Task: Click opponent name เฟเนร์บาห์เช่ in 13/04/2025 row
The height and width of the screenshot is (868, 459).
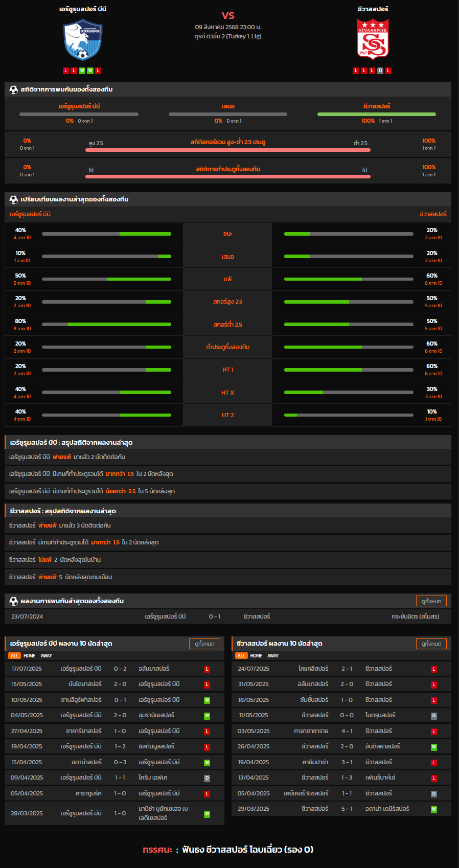Action: click(380, 778)
